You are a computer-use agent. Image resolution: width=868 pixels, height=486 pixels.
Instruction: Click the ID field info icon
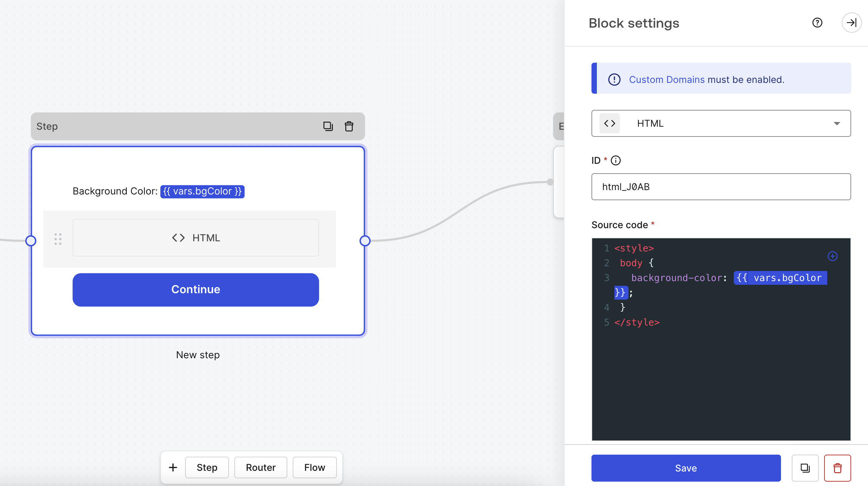[x=616, y=160]
